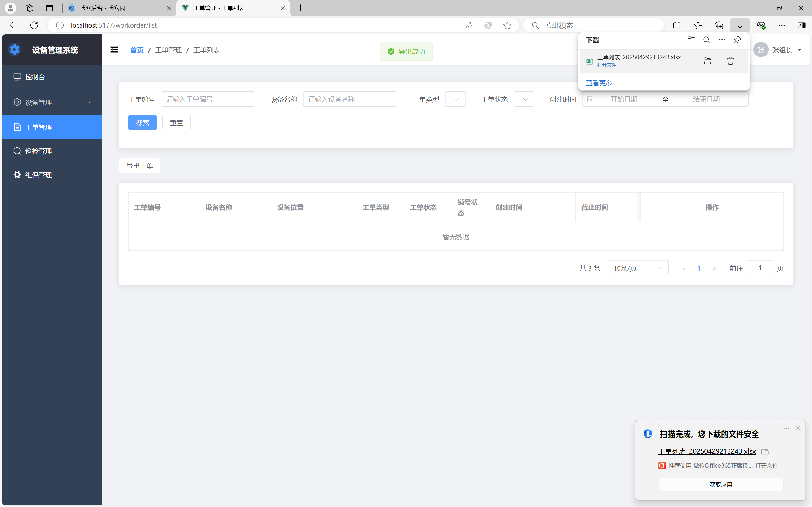The width and height of the screenshot is (812, 507).
Task: Close the scan complete notification popup
Action: pos(798,428)
